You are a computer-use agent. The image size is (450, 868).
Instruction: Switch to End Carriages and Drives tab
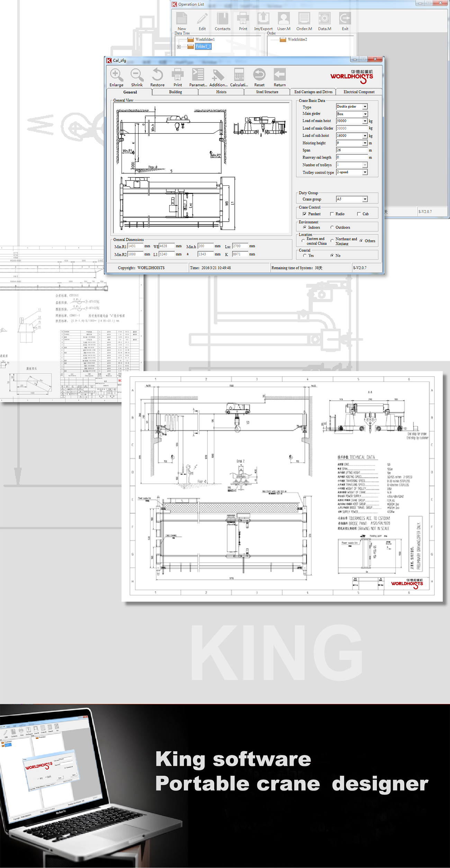pos(313,92)
